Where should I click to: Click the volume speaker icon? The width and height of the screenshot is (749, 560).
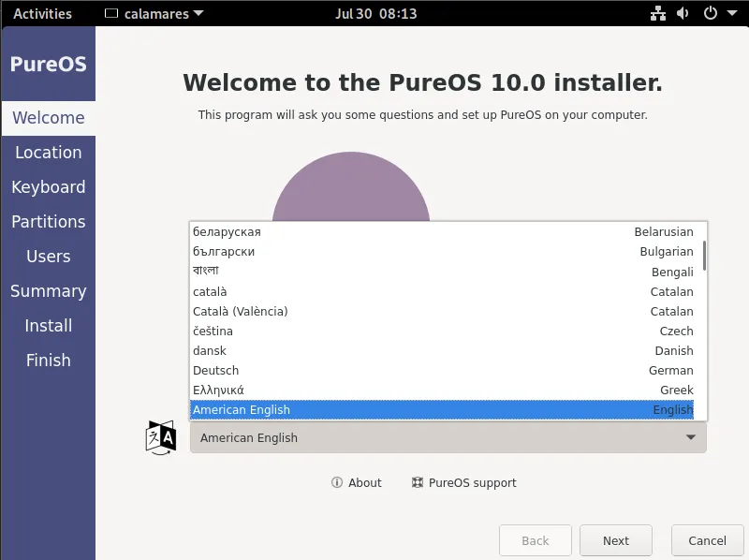[682, 14]
